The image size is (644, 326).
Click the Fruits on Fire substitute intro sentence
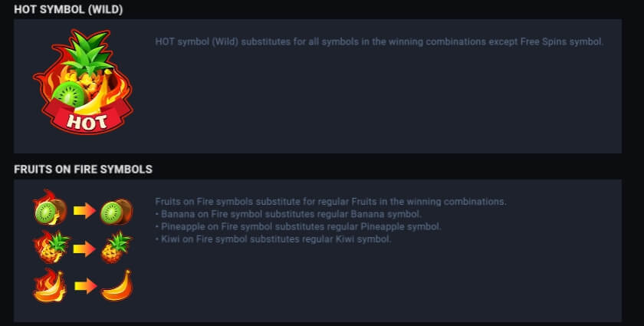[330, 202]
